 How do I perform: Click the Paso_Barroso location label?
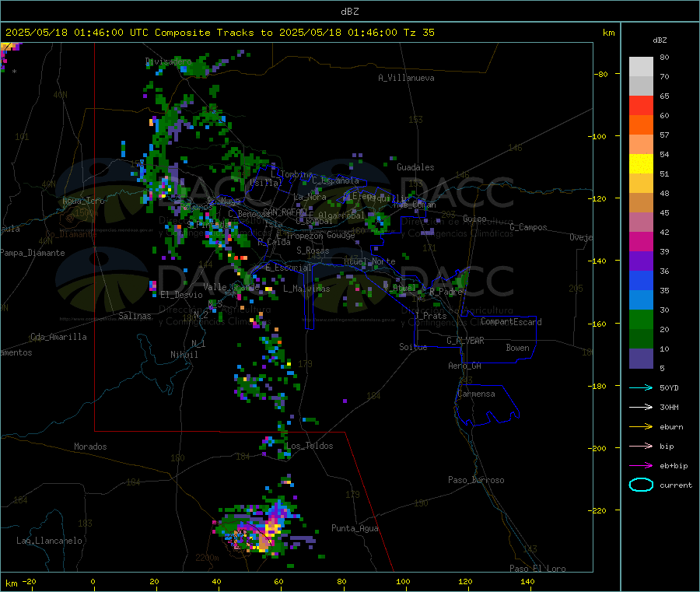(476, 480)
